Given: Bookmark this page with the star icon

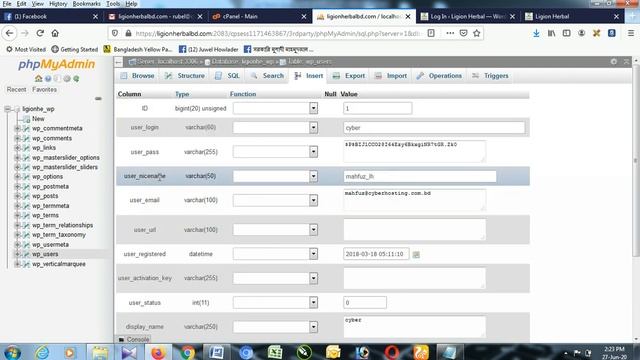Looking at the screenshot, I should 476,33.
